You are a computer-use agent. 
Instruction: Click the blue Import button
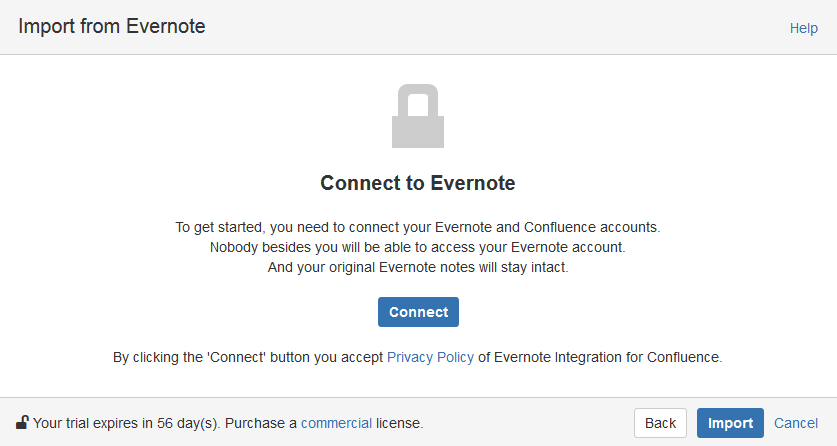point(730,423)
